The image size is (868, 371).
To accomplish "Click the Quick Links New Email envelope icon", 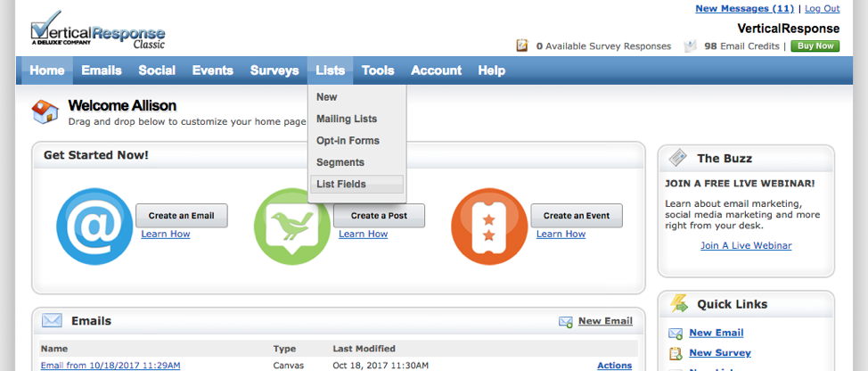I will [x=676, y=334].
